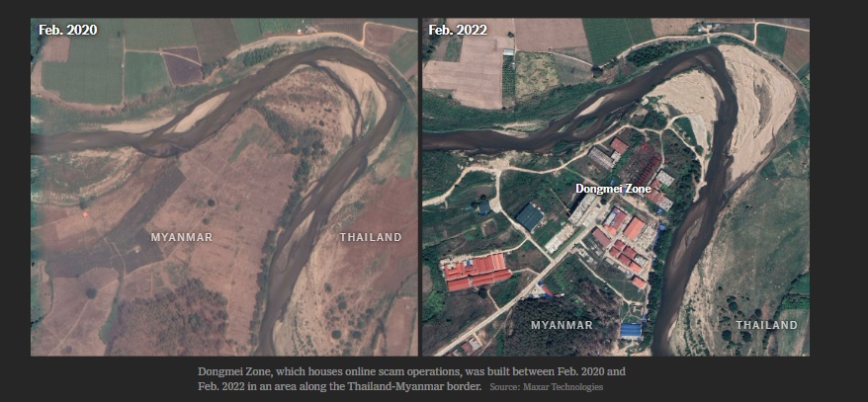
Task: Click THAILAND label in the 2022 image
Action: pyautogui.click(x=766, y=325)
